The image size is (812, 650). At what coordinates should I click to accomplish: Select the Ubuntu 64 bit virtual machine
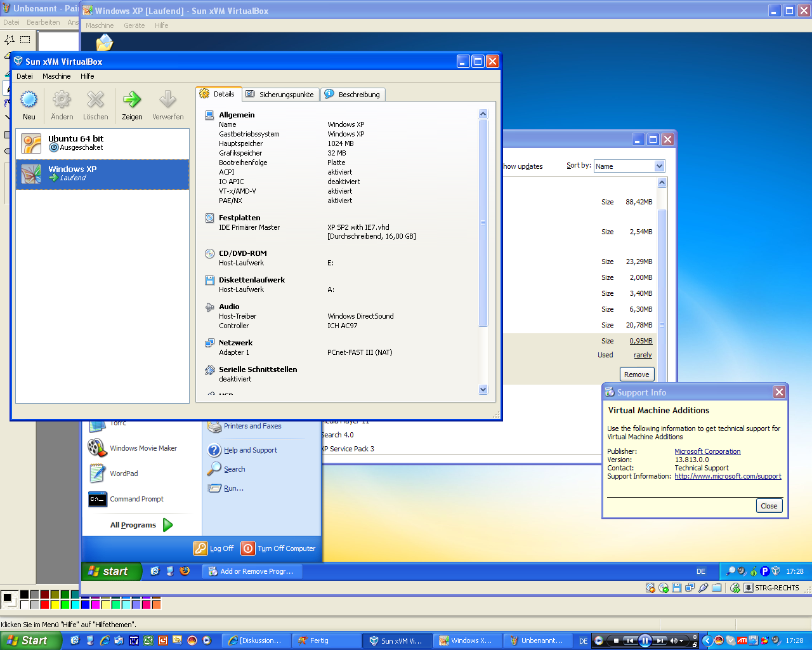tap(102, 143)
